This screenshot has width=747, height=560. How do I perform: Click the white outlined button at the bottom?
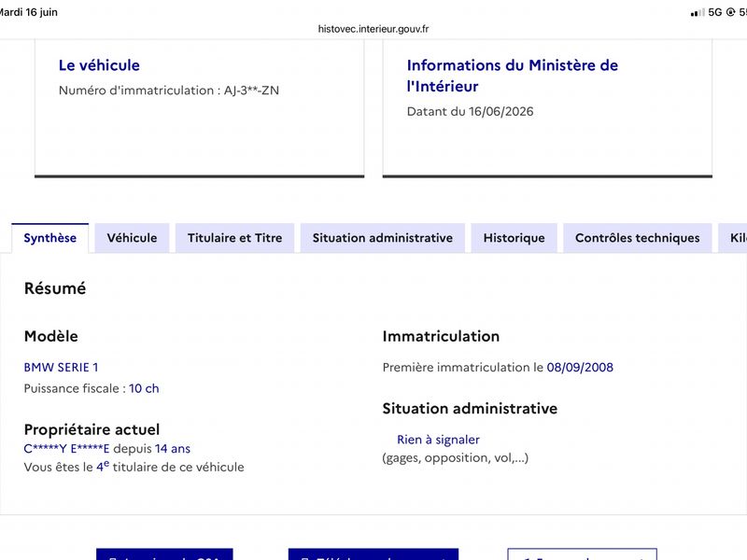582,554
